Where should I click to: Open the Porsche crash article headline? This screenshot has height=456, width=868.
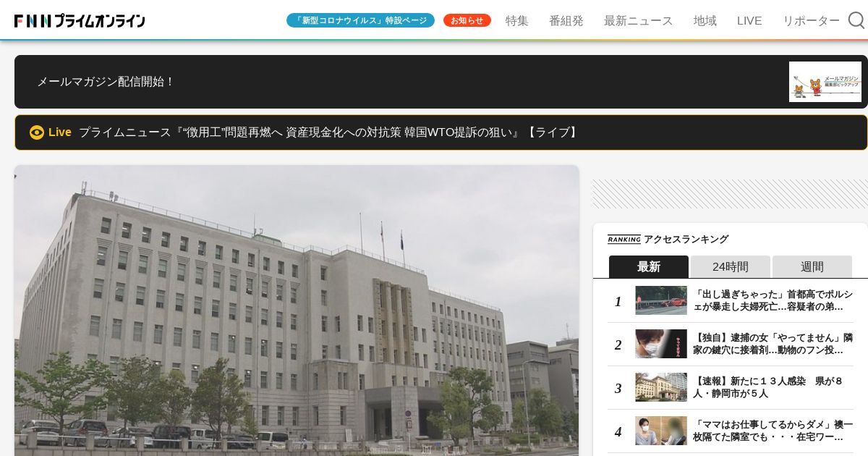[x=773, y=300]
